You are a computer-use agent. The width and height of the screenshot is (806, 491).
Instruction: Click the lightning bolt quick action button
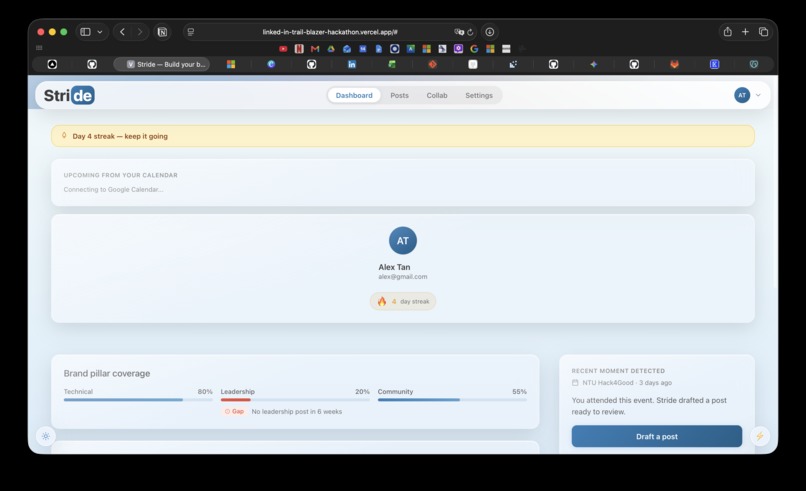point(759,436)
